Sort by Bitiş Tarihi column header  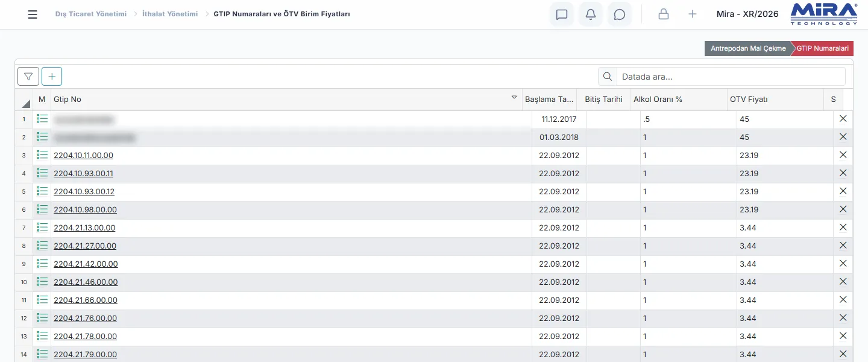pos(603,100)
